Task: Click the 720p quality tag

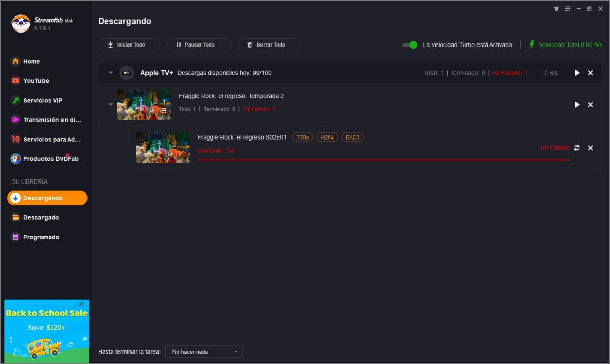Action: [x=303, y=137]
